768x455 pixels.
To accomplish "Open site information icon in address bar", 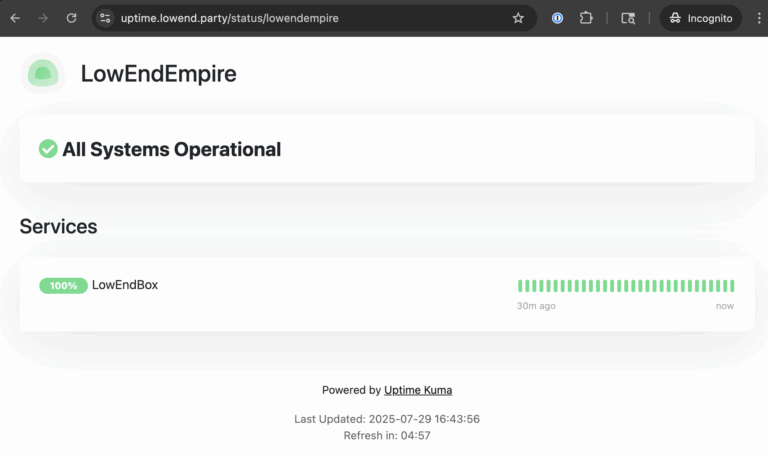I will click(x=106, y=18).
